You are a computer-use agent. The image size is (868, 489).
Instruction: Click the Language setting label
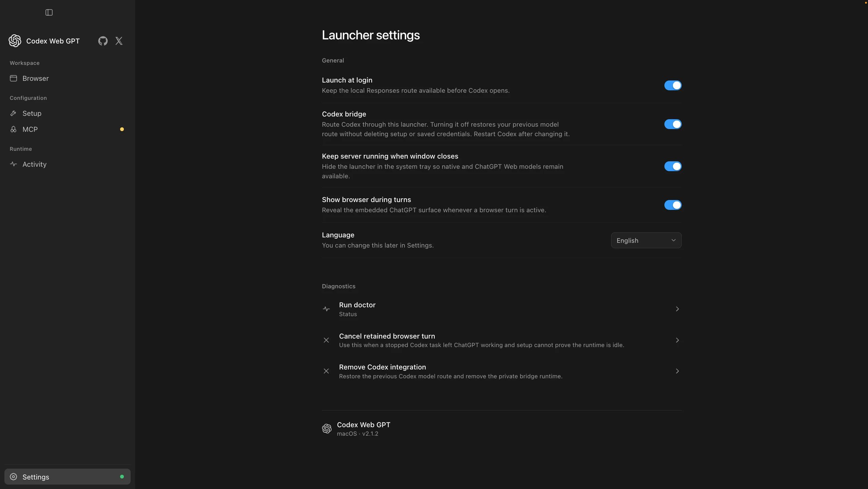click(x=338, y=235)
